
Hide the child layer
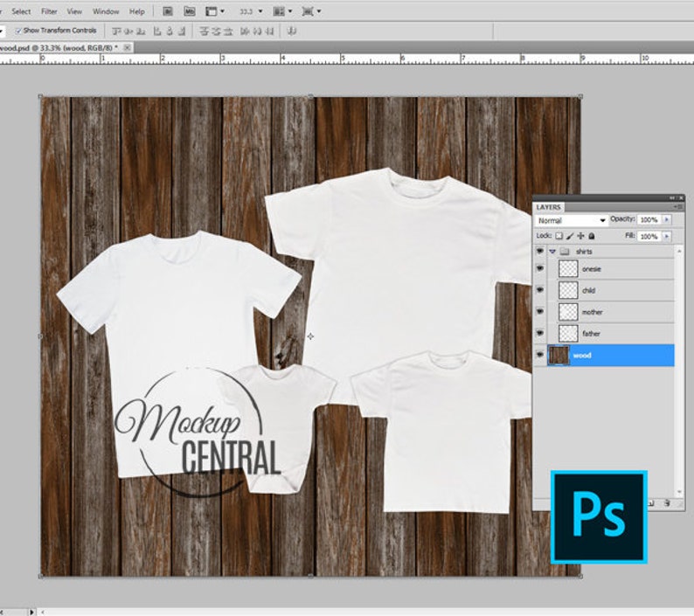click(x=540, y=290)
